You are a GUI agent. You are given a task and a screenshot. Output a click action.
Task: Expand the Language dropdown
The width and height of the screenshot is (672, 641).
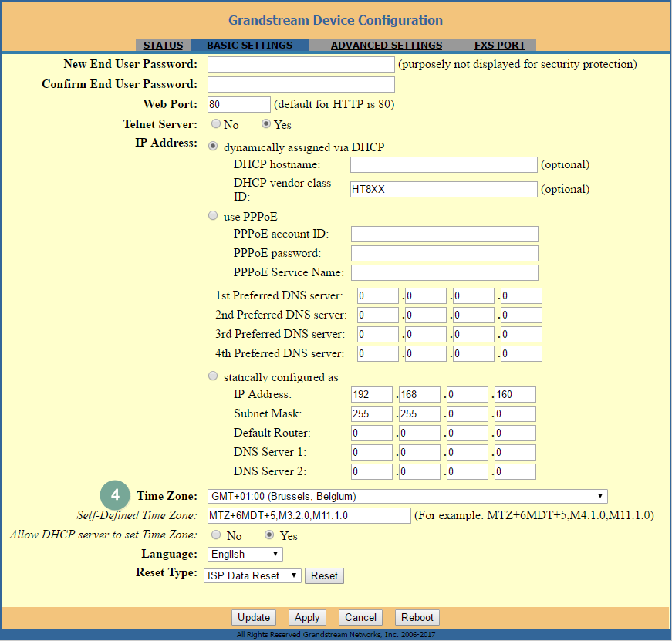tap(245, 555)
